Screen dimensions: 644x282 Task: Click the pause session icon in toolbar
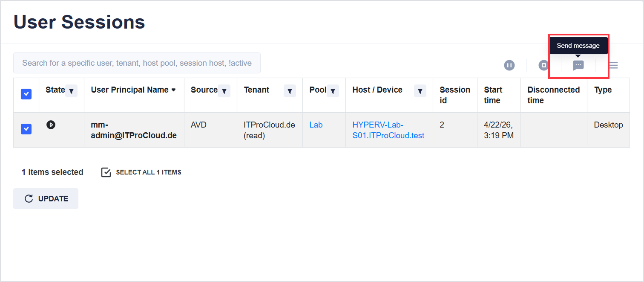point(509,65)
